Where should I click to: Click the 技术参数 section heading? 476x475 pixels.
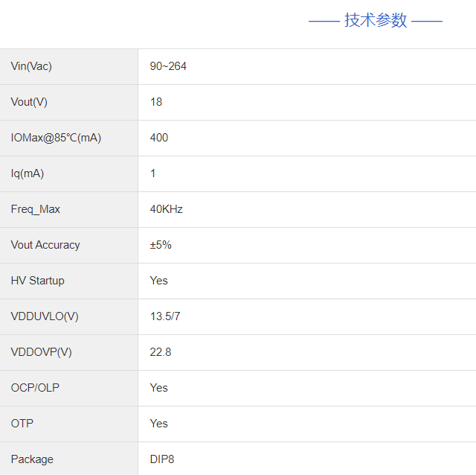376,21
